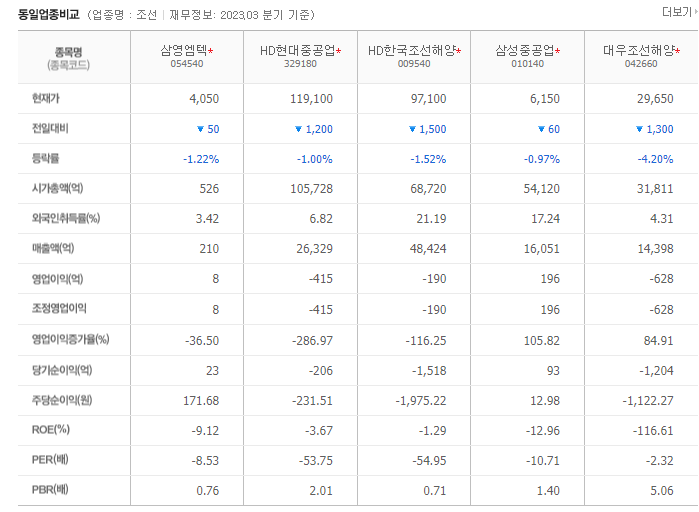699x512 pixels.
Task: Click the 영업이익증가율(%) row label
Action: 70,340
